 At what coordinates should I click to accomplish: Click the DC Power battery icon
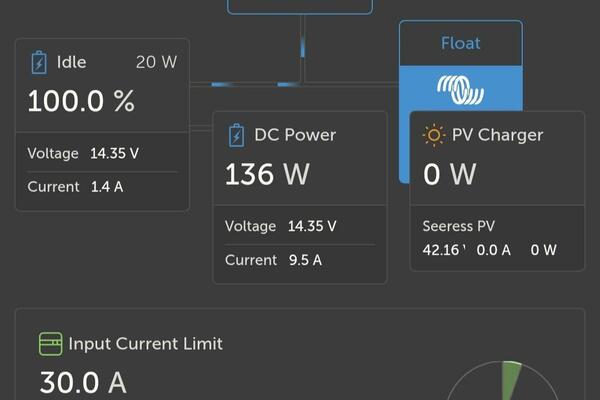click(x=236, y=135)
